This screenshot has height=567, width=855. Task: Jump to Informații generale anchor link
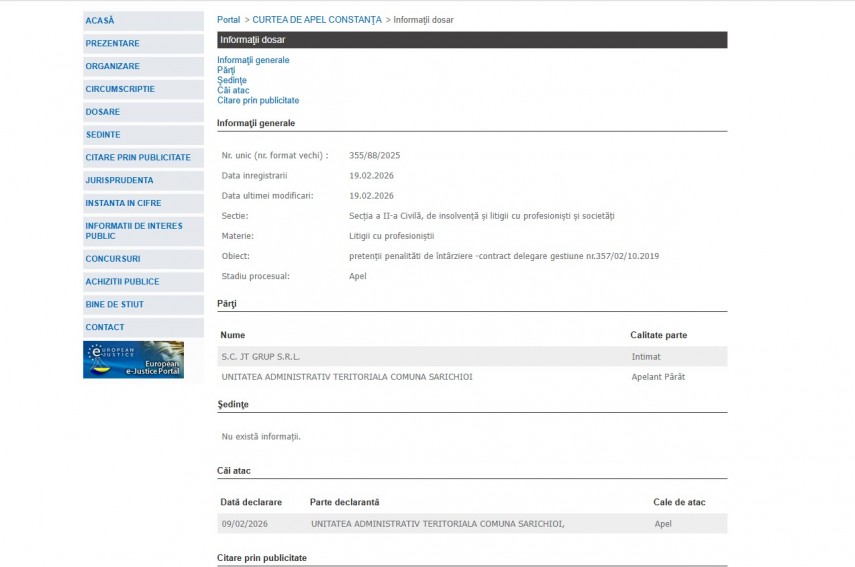253,60
